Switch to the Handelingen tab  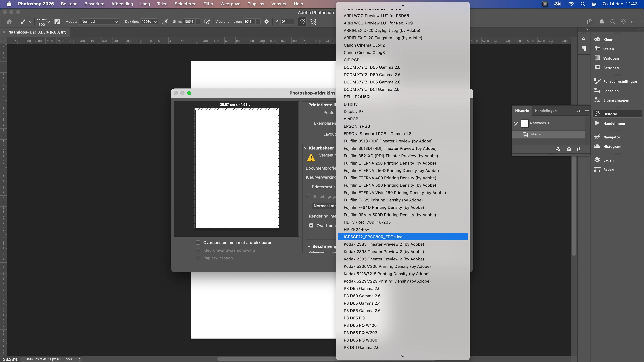(x=546, y=111)
